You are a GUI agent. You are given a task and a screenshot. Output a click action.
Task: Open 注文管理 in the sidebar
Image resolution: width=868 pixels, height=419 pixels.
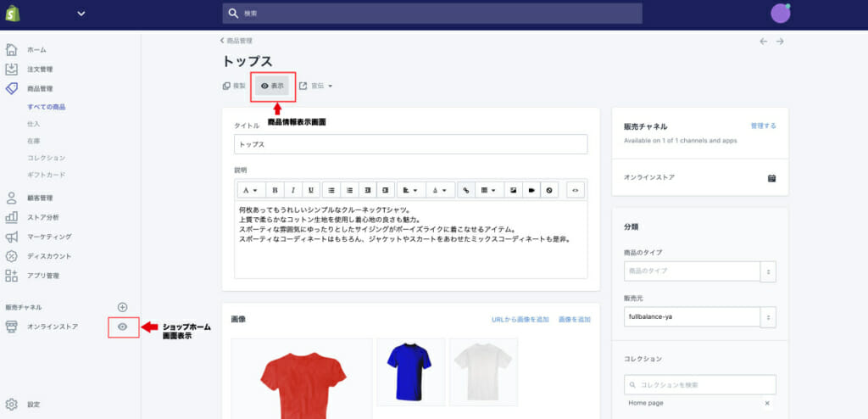(40, 70)
